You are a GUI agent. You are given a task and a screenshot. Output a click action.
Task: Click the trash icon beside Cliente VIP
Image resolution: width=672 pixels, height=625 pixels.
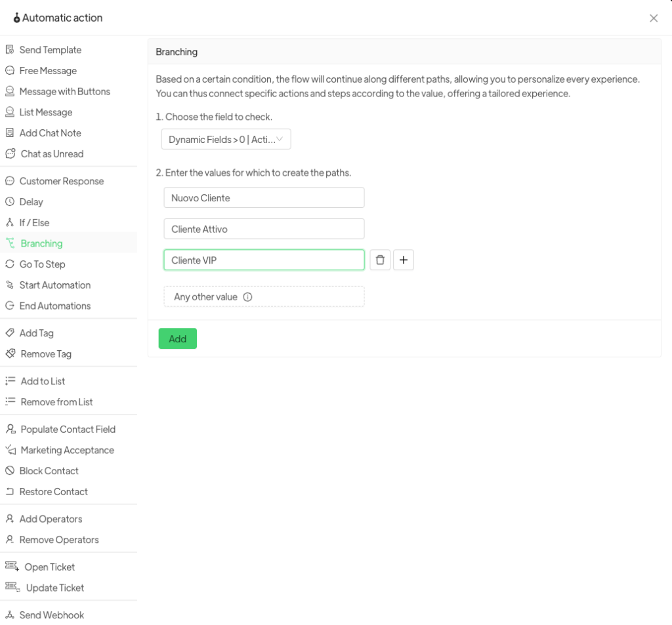coord(380,260)
